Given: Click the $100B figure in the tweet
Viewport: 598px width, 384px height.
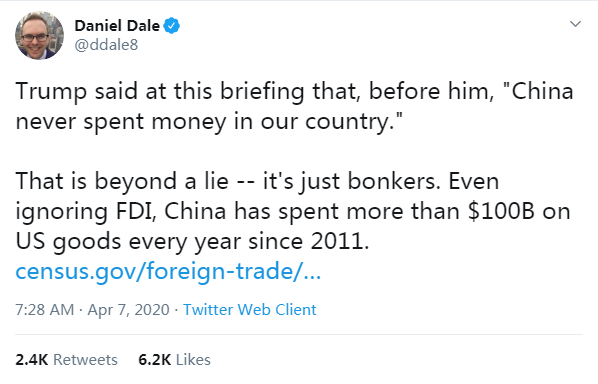Looking at the screenshot, I should [501, 211].
